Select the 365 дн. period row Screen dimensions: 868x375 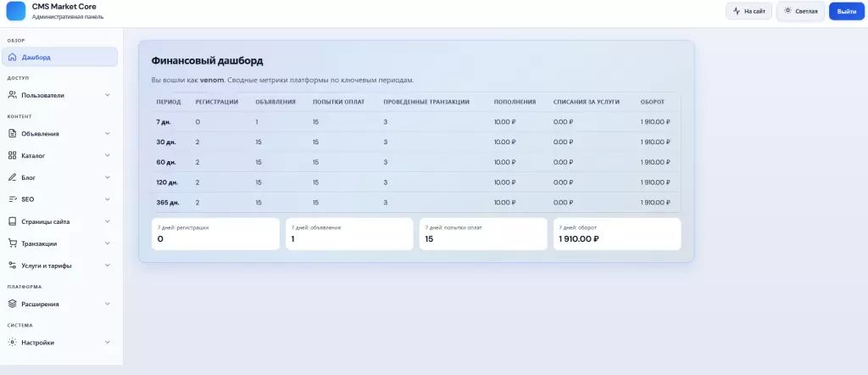(x=168, y=203)
